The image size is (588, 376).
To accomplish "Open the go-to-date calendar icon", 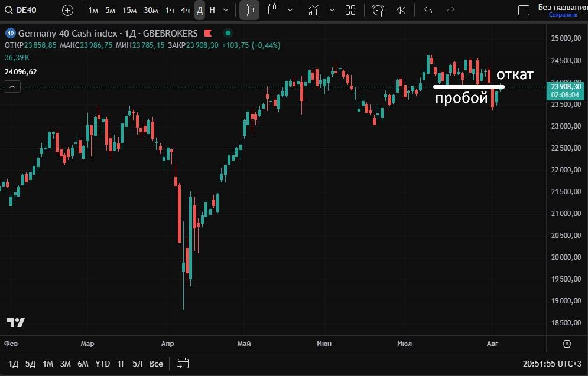I will [183, 364].
